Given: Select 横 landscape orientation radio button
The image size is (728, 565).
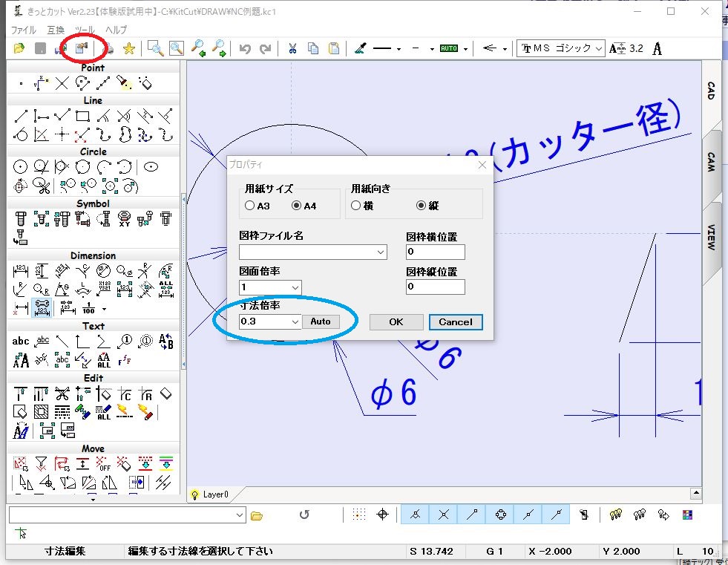Looking at the screenshot, I should point(355,206).
